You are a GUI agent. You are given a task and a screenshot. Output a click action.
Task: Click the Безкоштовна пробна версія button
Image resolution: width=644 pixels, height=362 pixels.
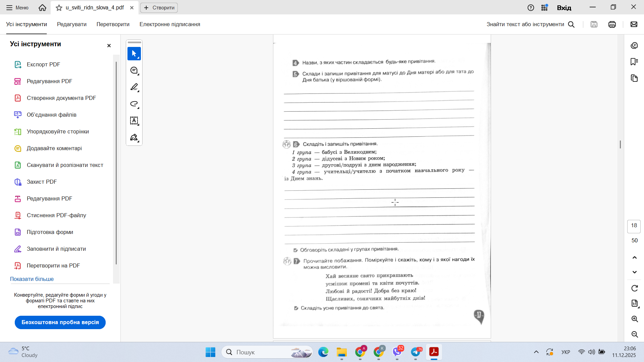click(x=60, y=322)
